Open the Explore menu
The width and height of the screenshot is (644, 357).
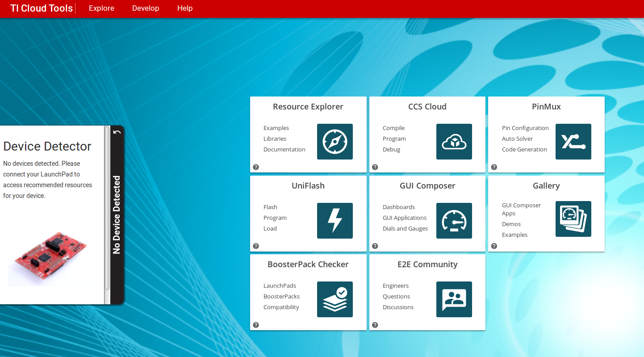point(101,8)
